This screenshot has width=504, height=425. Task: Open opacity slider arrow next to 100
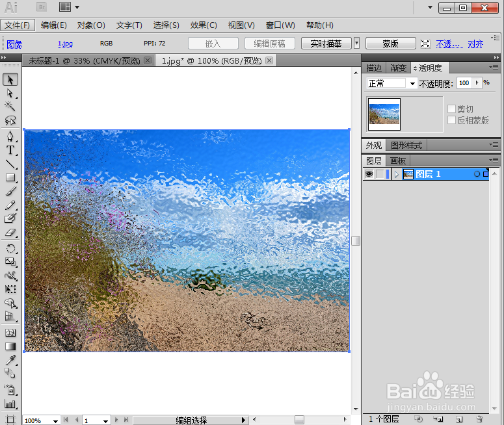pyautogui.click(x=477, y=83)
